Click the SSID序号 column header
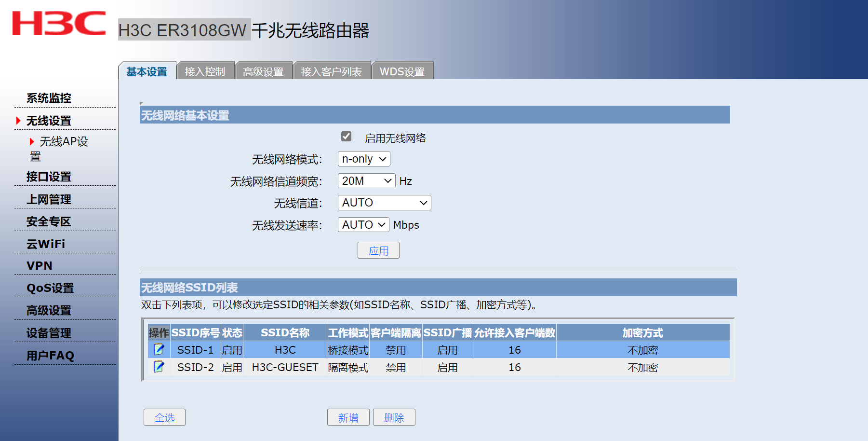 tap(195, 332)
